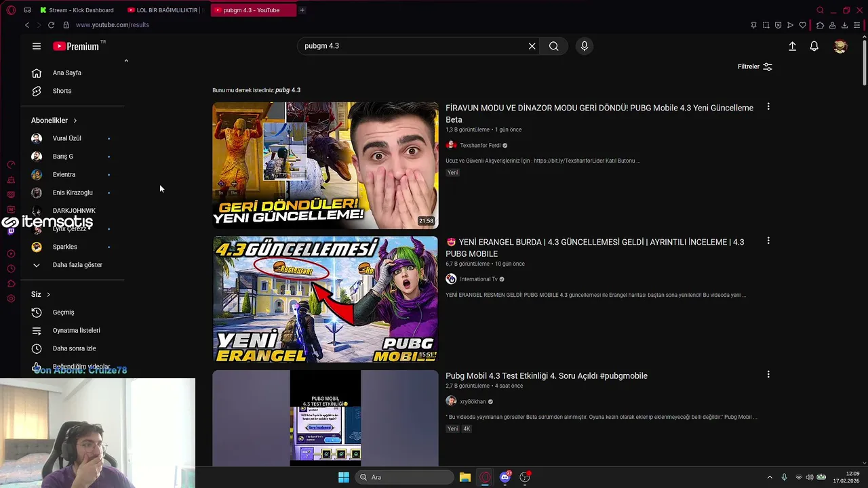Open Opera sidebar settings gear
The width and height of the screenshot is (868, 488).
[11, 299]
